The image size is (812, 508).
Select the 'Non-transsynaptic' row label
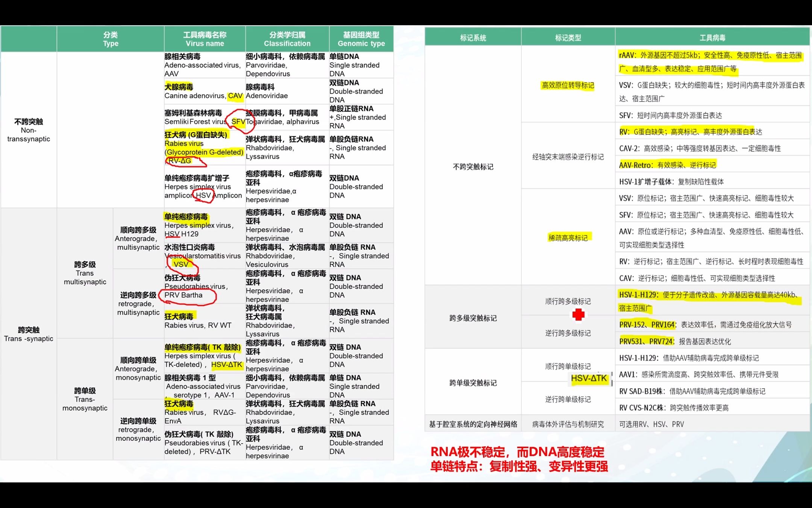tap(29, 130)
